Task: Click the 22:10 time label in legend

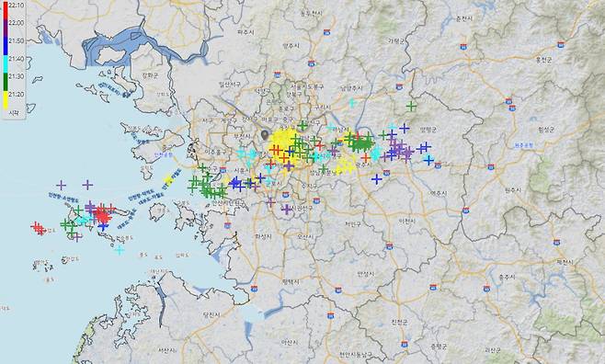Action: (17, 5)
